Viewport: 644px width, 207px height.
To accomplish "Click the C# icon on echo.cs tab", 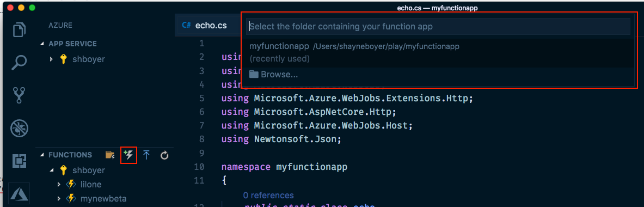I will pos(186,25).
